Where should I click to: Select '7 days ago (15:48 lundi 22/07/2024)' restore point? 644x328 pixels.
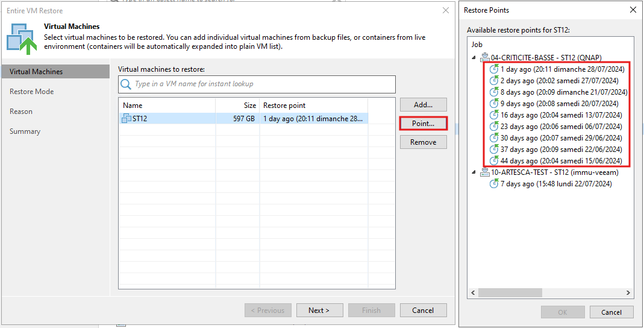click(x=556, y=184)
